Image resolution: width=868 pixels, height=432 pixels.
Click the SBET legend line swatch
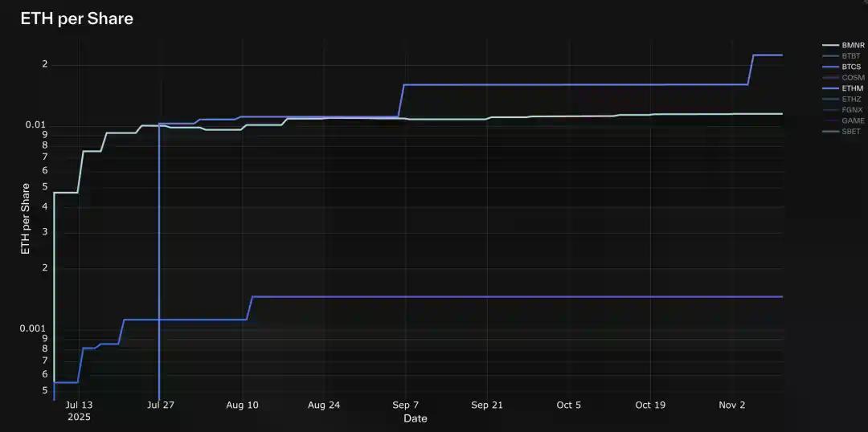pyautogui.click(x=830, y=132)
